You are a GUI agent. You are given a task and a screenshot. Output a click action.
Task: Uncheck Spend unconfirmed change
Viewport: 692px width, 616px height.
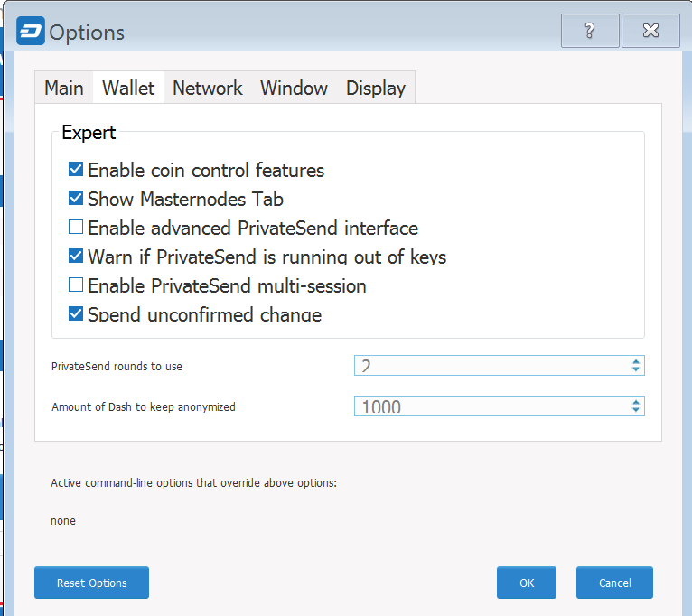coord(76,314)
